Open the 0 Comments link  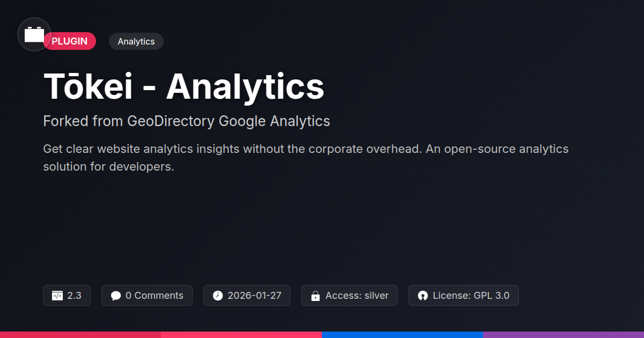(154, 296)
